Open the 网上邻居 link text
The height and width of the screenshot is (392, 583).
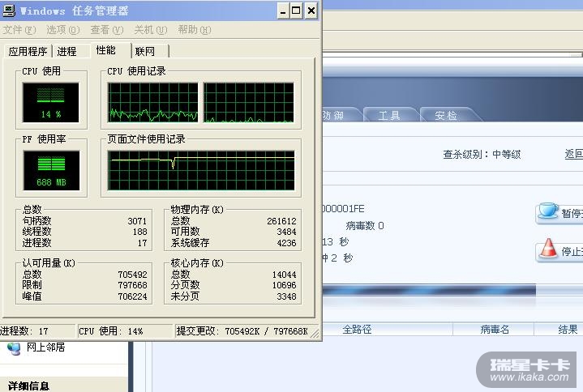tap(45, 347)
